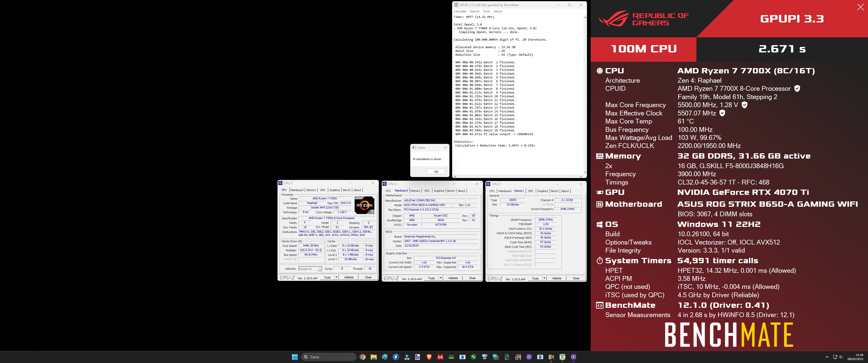The height and width of the screenshot is (363, 868).
Task: Expand Tools dropdown arrow in Memory CPU-Z window
Action: pyautogui.click(x=544, y=279)
